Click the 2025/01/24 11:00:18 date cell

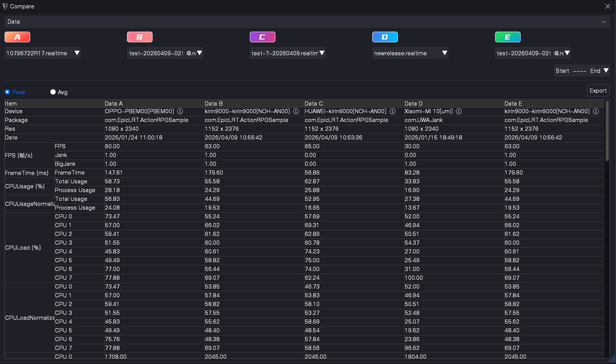[133, 138]
